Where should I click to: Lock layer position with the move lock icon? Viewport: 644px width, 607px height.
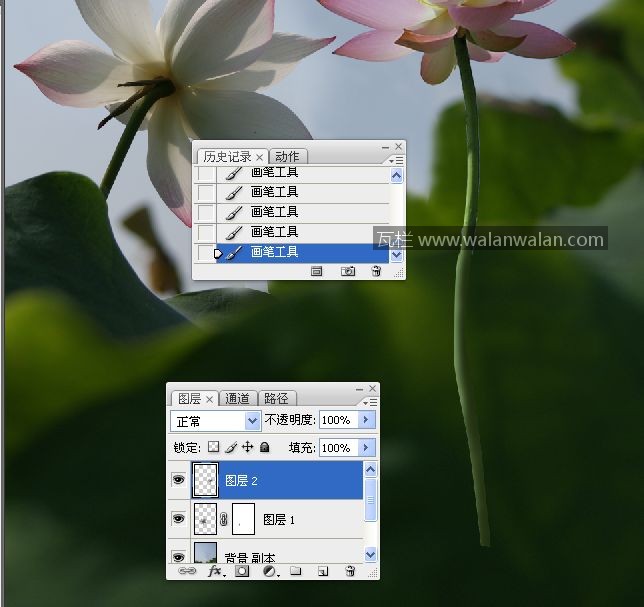coord(248,447)
